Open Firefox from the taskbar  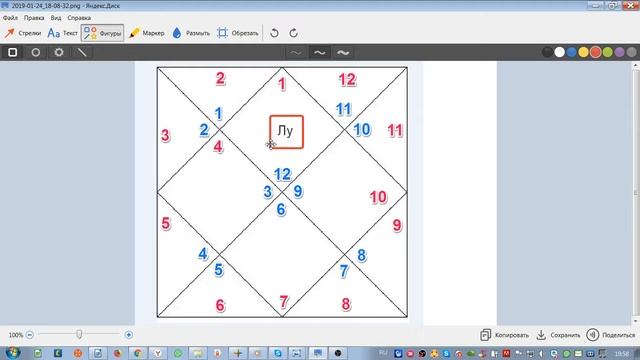coord(118,353)
